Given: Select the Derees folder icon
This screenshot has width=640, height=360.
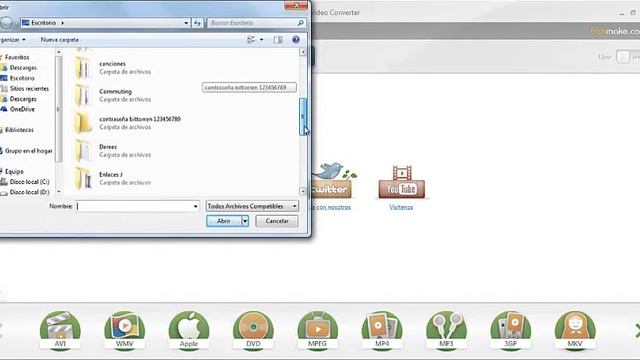Looking at the screenshot, I should click(x=83, y=151).
